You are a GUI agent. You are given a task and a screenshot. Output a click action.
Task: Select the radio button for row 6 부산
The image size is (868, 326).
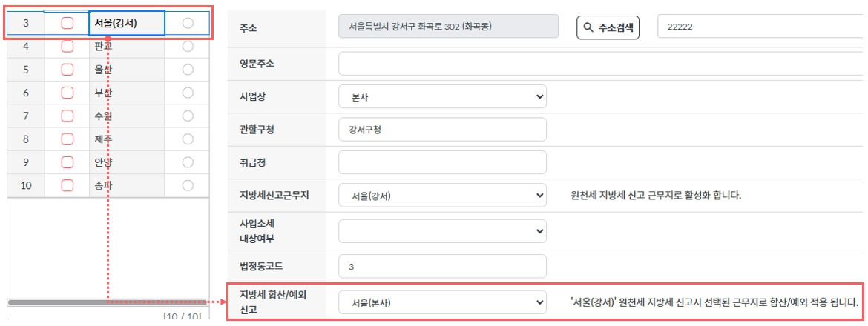point(188,93)
